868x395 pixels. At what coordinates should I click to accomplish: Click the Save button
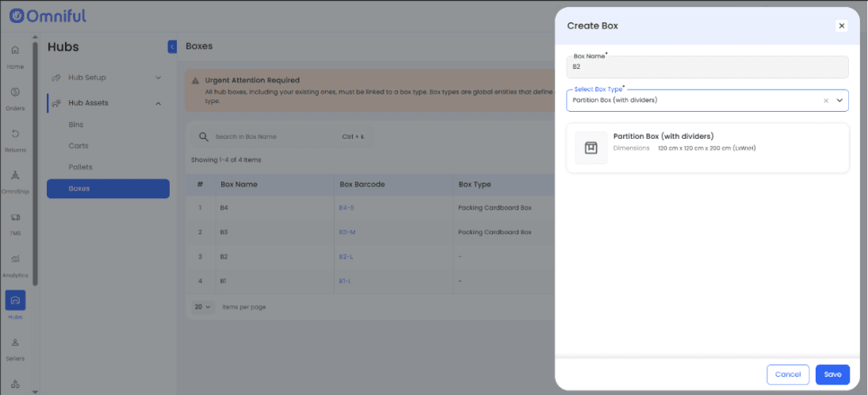click(x=832, y=374)
